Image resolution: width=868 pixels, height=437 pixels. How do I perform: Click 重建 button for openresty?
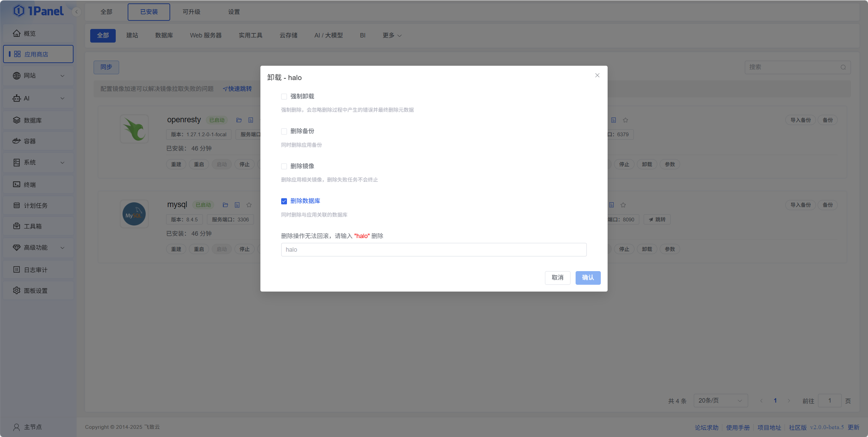pos(176,164)
